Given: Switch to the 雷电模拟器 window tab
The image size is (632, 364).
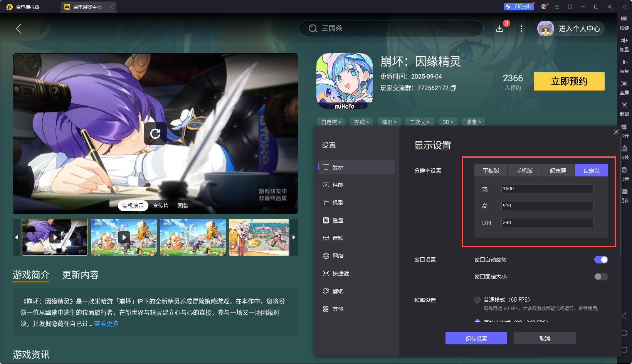Looking at the screenshot, I should click(x=28, y=7).
